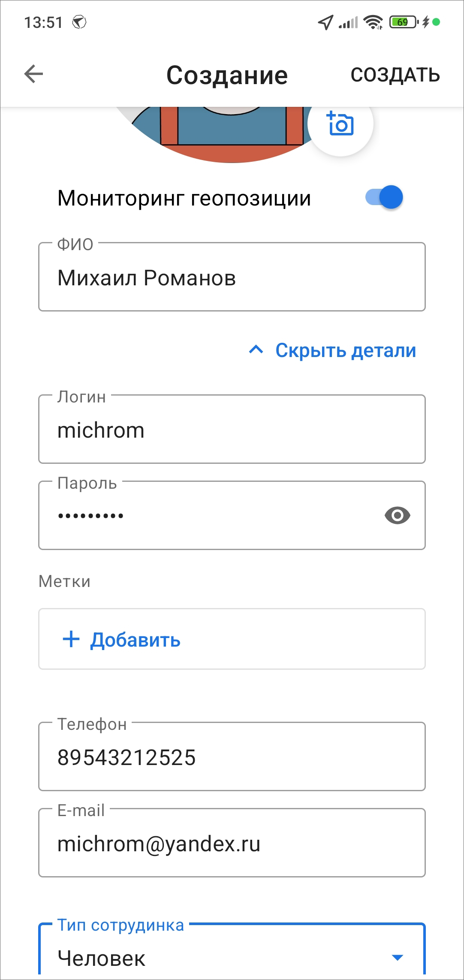This screenshot has height=980, width=464.
Task: Click the Логин field containing michrom
Action: 232,430
